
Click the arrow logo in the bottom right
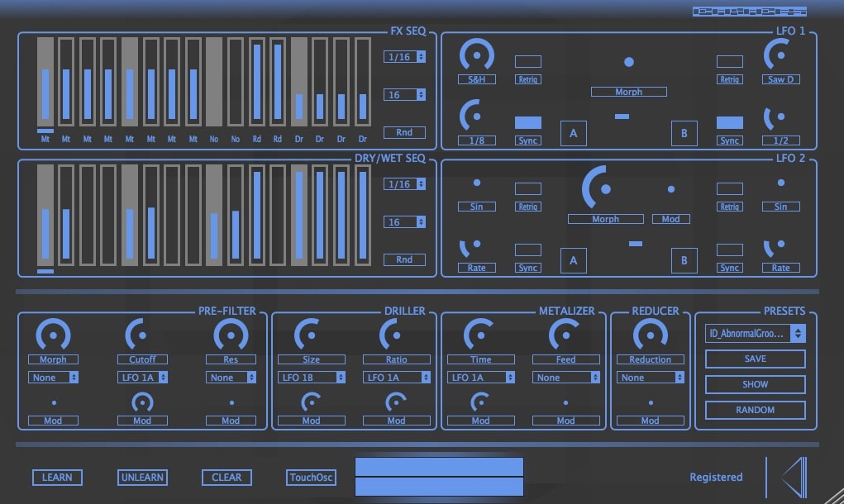pyautogui.click(x=795, y=477)
